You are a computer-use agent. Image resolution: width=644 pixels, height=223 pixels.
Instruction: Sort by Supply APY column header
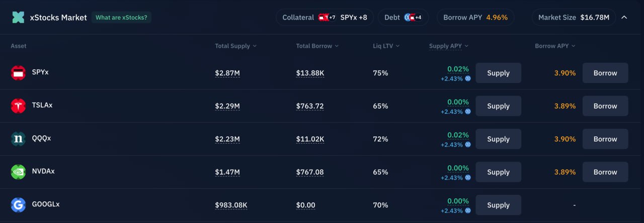(449, 46)
